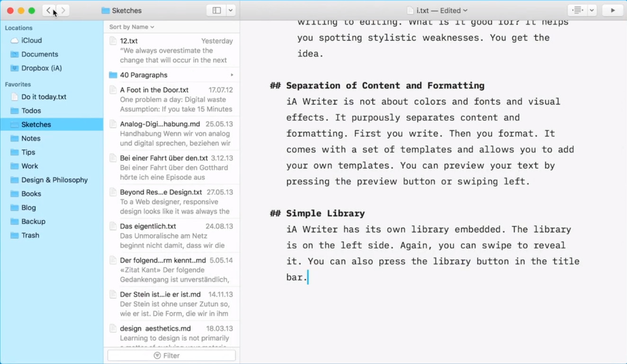Click the text alignment format toolbar icon

tap(577, 10)
